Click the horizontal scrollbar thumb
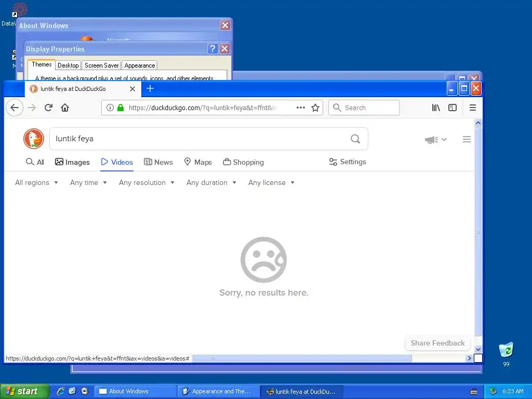Viewport: 532px width, 399px height. pyautogui.click(x=302, y=358)
